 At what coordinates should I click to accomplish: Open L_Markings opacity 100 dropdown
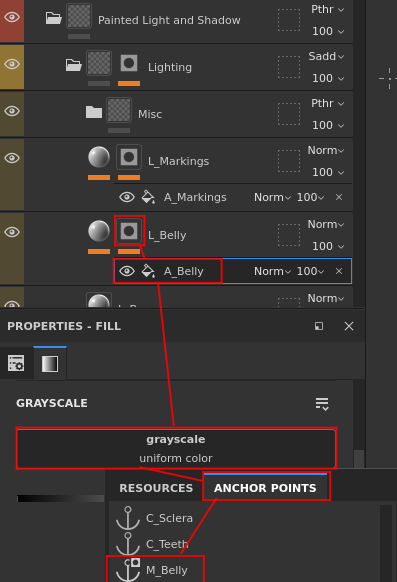point(328,172)
